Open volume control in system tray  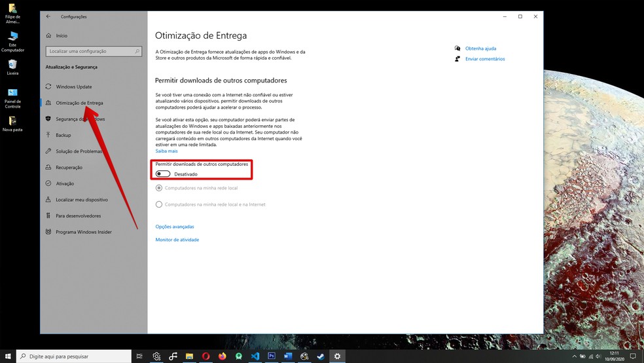598,356
